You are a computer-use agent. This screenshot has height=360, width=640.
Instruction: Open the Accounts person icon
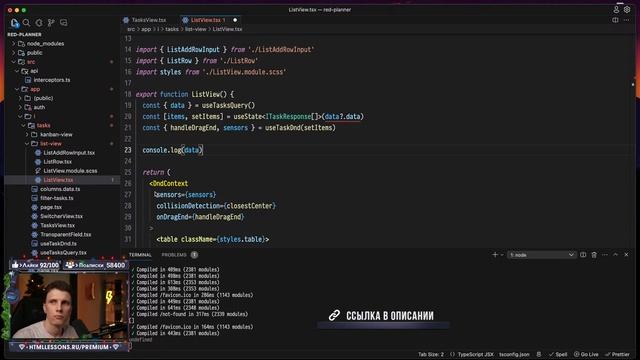click(x=616, y=9)
